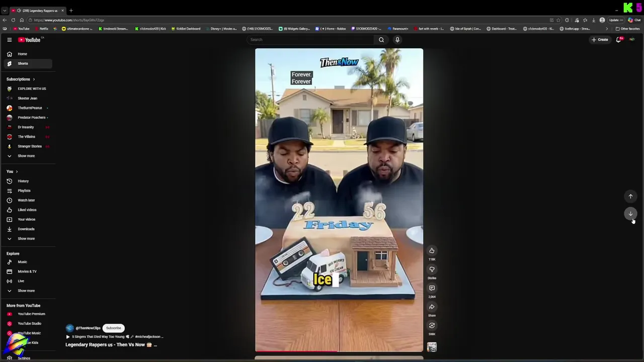Screen dimensions: 644x362
Task: Open the account avatar menu in YouTube
Action: pyautogui.click(x=632, y=40)
